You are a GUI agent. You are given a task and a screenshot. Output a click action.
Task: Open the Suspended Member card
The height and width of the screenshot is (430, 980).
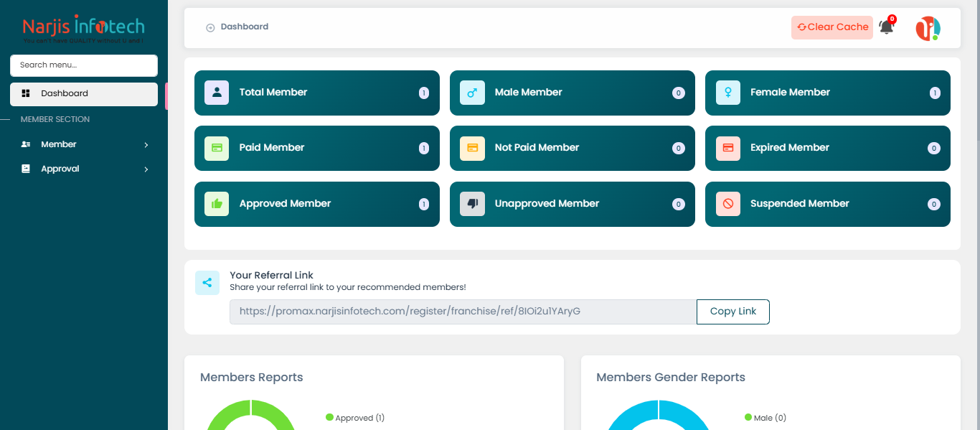pyautogui.click(x=828, y=204)
